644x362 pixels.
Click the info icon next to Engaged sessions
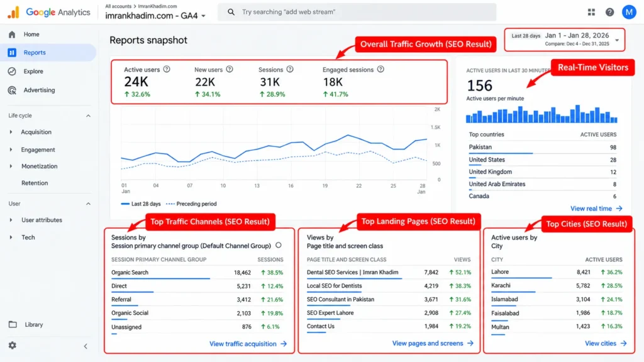[380, 69]
